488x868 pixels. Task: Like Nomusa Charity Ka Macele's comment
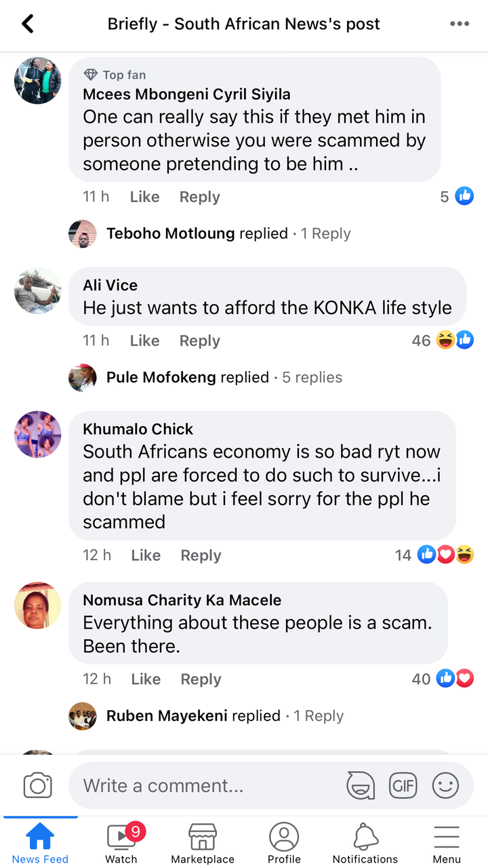pyautogui.click(x=146, y=679)
